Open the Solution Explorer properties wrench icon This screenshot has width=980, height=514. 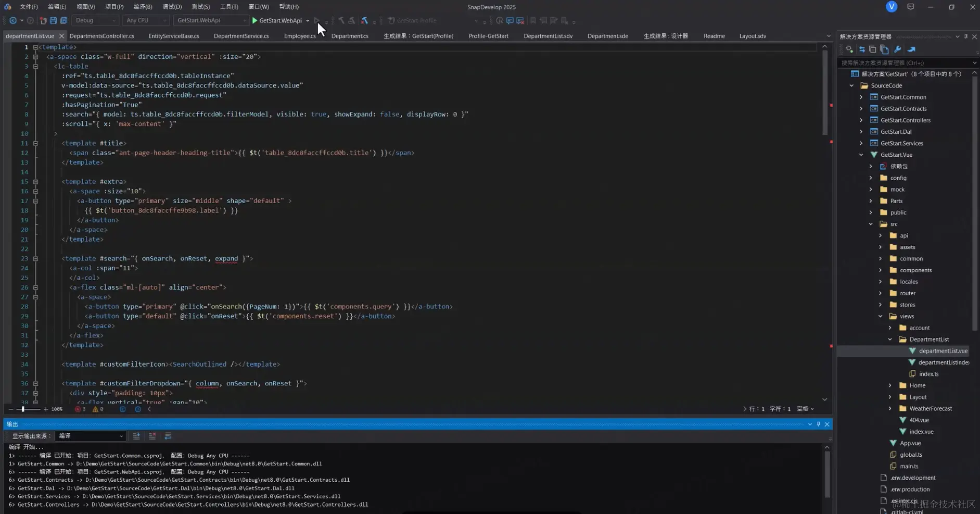coord(897,49)
